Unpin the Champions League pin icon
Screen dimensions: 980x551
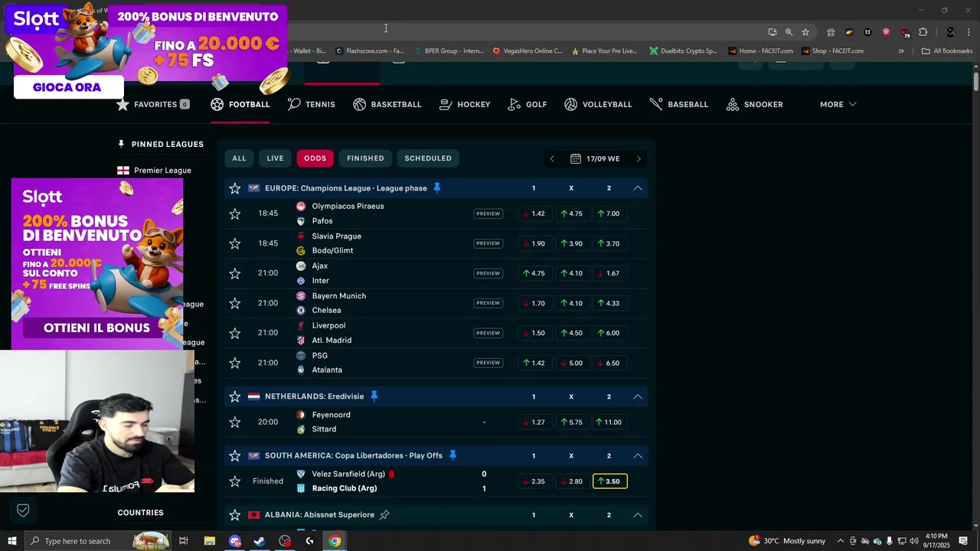(437, 188)
